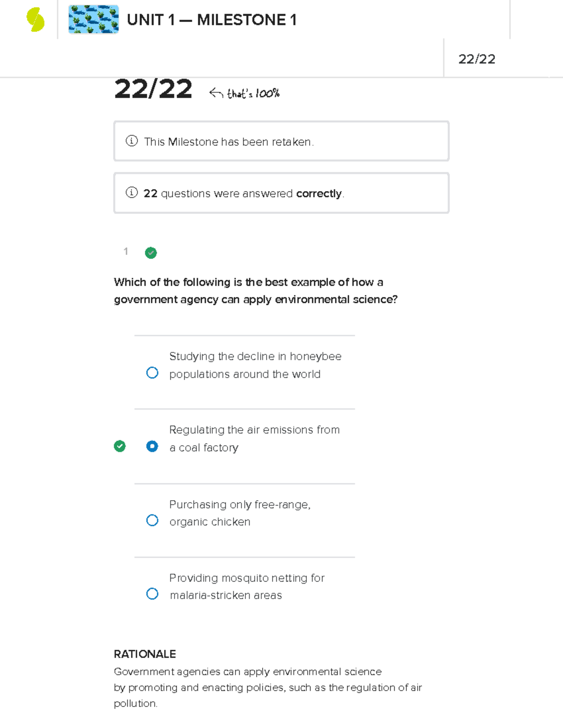Screen dimensions: 563x728
Task: Click the 22/22 score in the header
Action: click(x=477, y=59)
